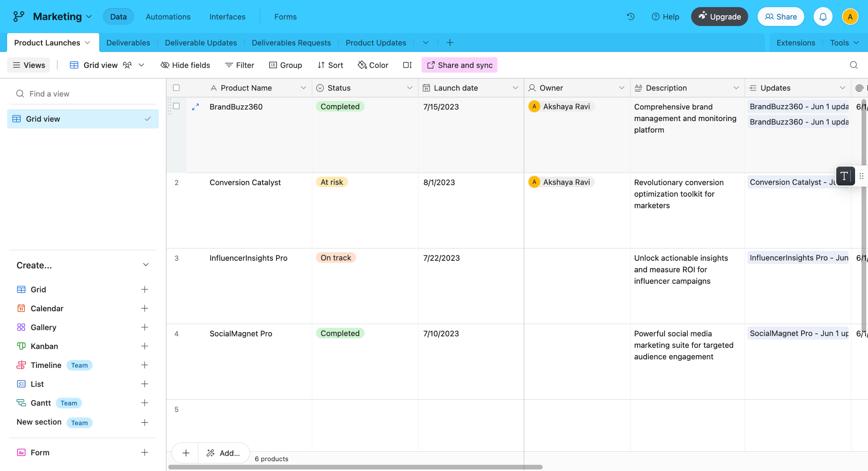Click the notifications bell icon

point(823,17)
